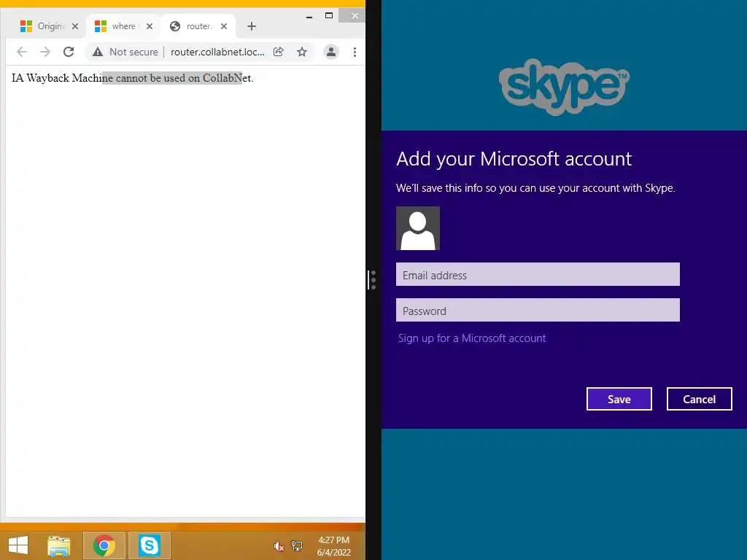Share this page icon in address bar
This screenshot has height=560, width=747.
(279, 52)
